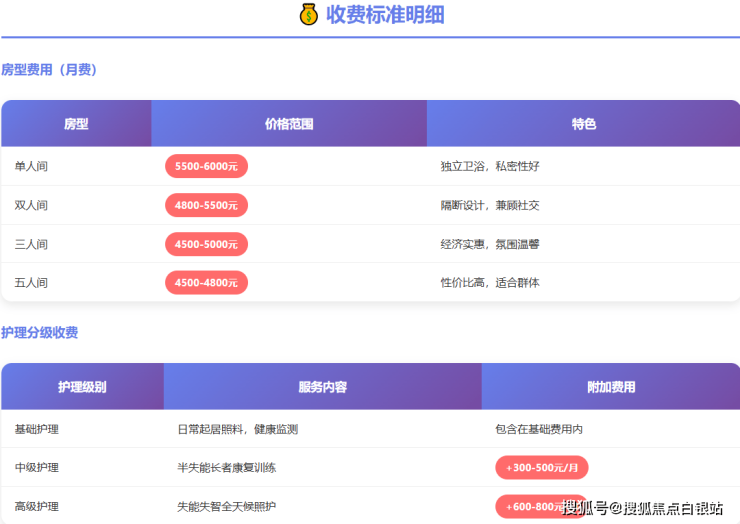740x524 pixels.
Task: Select the 房型费用（月费） section heading
Action: pos(49,70)
